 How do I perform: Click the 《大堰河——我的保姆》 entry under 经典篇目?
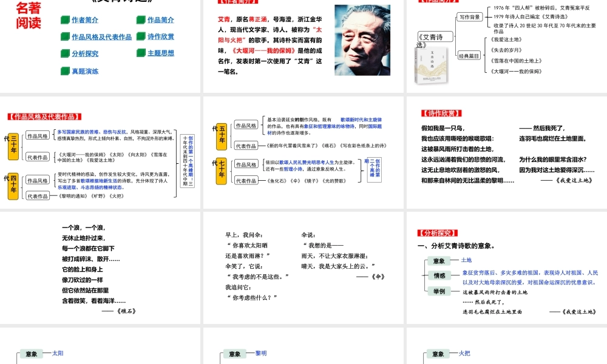click(x=516, y=71)
